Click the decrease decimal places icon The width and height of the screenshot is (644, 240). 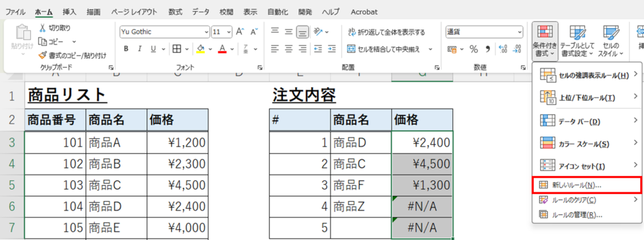[x=517, y=49]
